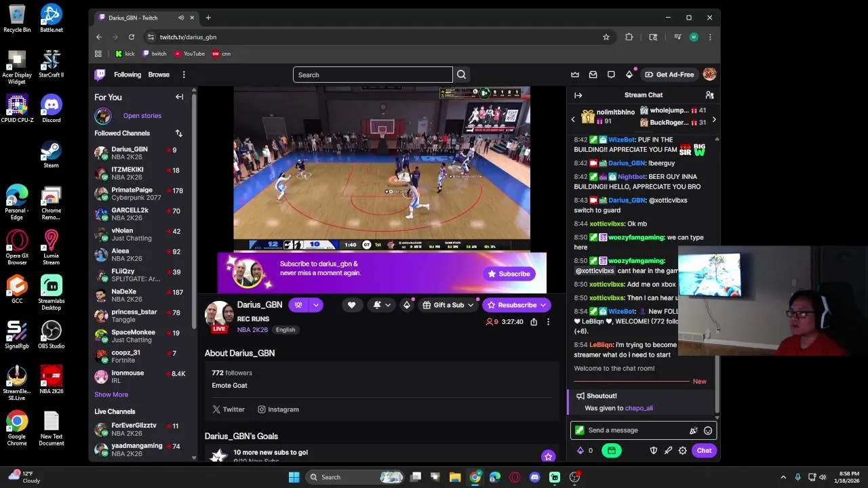
Task: Expand the Resubscribe dropdown
Action: [x=542, y=305]
